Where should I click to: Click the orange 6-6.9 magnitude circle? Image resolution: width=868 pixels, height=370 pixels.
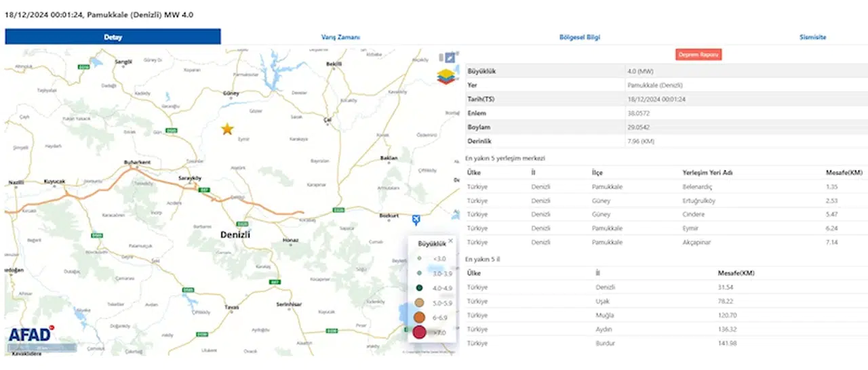(x=419, y=317)
